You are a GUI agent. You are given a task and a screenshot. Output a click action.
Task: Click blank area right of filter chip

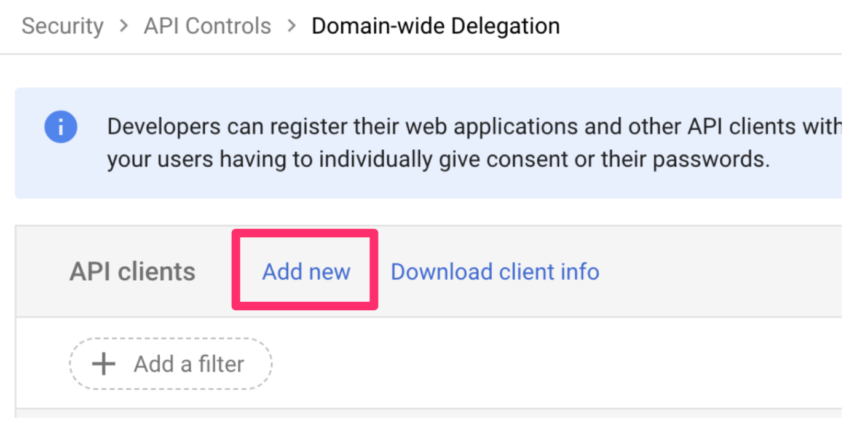coord(523,364)
